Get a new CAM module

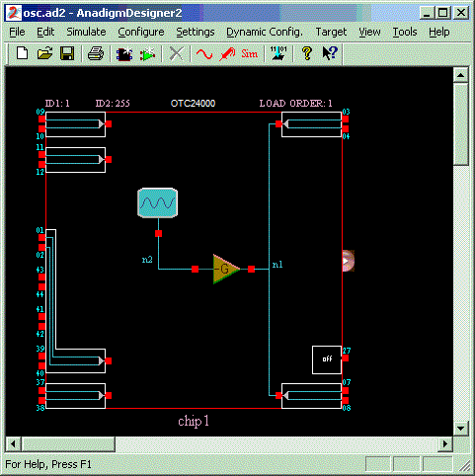[x=147, y=53]
